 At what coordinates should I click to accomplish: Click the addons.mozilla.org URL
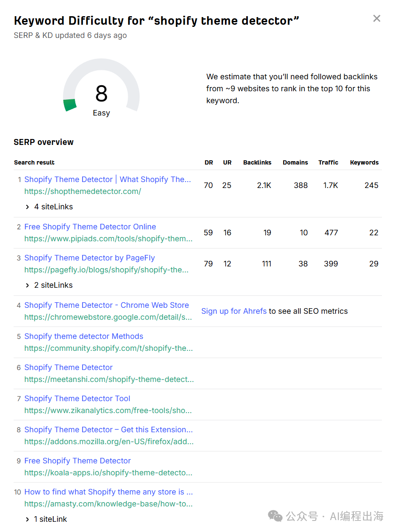109,442
